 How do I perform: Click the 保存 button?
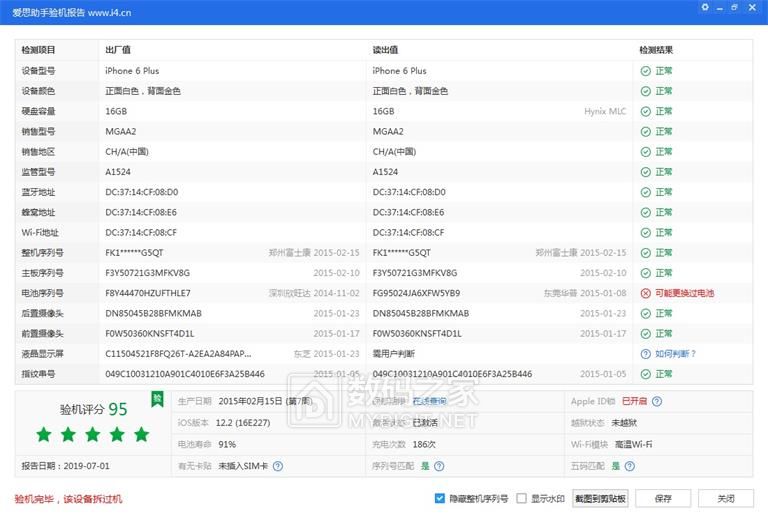663,498
